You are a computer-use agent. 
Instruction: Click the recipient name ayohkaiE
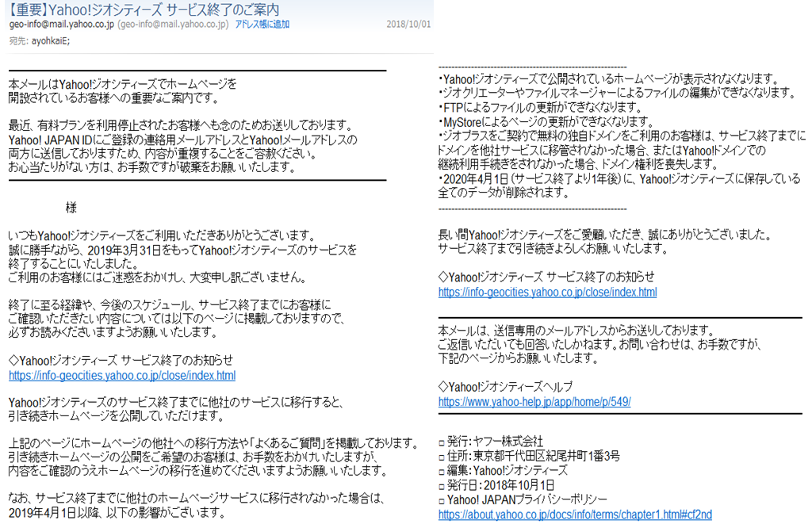click(51, 40)
